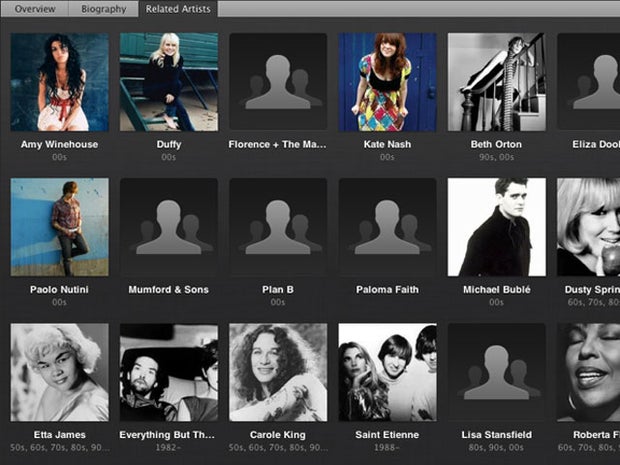This screenshot has height=465, width=620.
Task: Open Saint Etienne band photo
Action: pos(388,372)
